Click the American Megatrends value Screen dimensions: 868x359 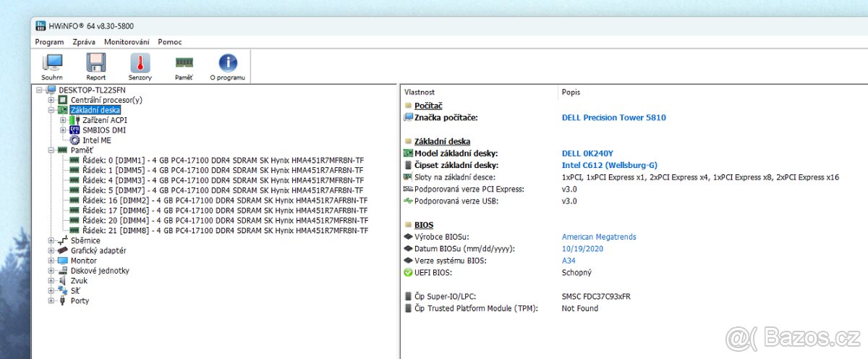[599, 237]
